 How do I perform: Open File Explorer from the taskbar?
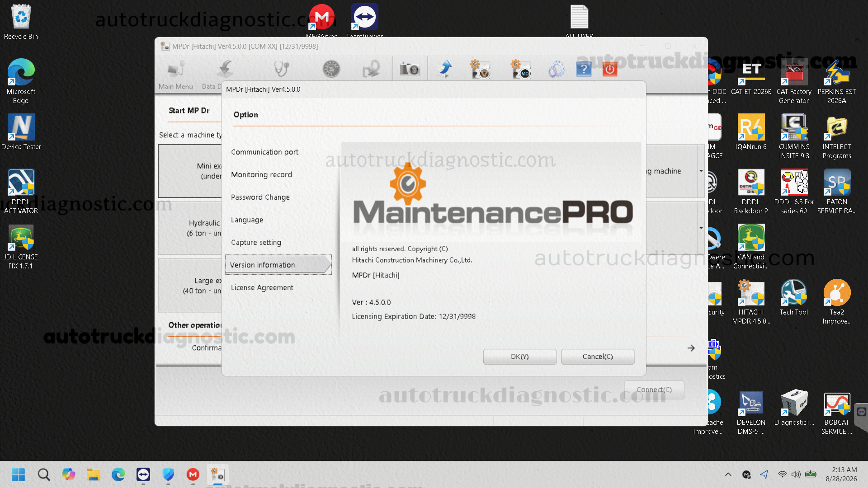[93, 474]
